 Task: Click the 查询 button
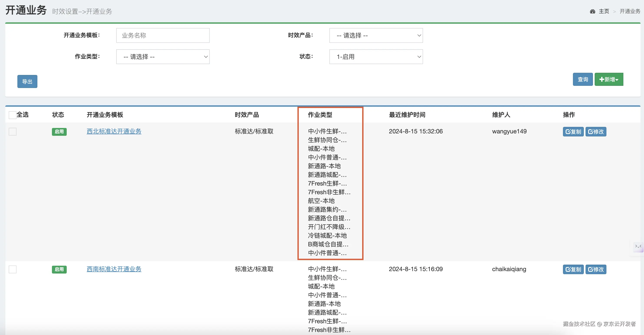(x=583, y=79)
